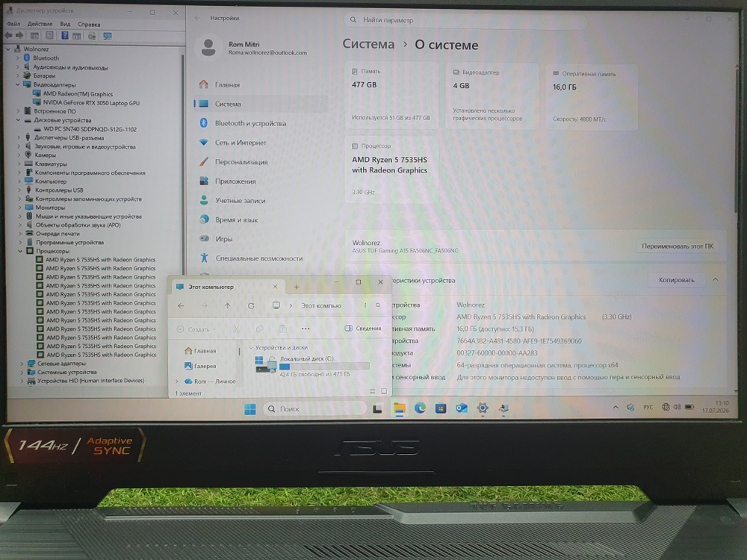The height and width of the screenshot is (560, 747).
Task: Open the Вид menu in Device Manager
Action: click(65, 24)
